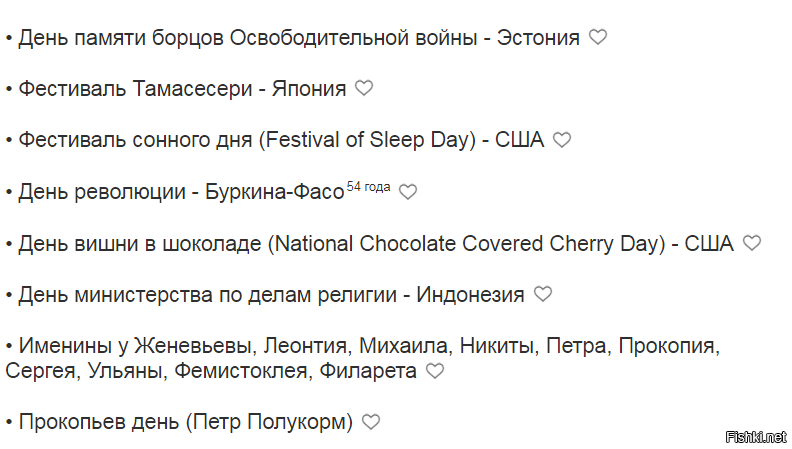Click the heart beside День революции Буркина-Фасо
Screen dimensions: 792x449
coord(408,192)
